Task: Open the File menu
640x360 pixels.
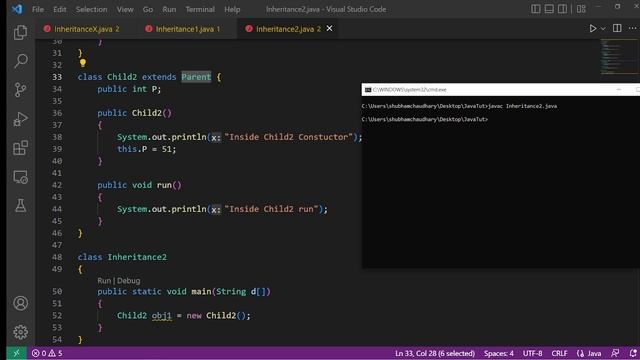Action: click(38, 9)
